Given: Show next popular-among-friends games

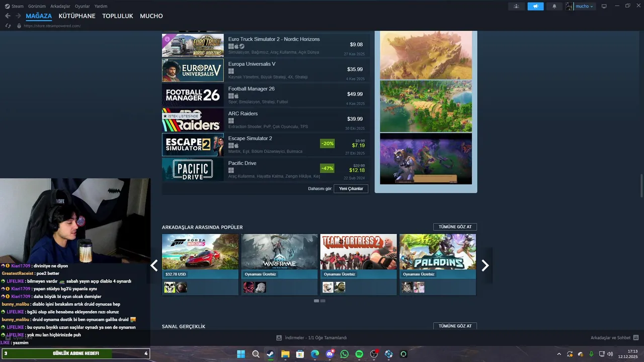Looking at the screenshot, I should [x=485, y=265].
